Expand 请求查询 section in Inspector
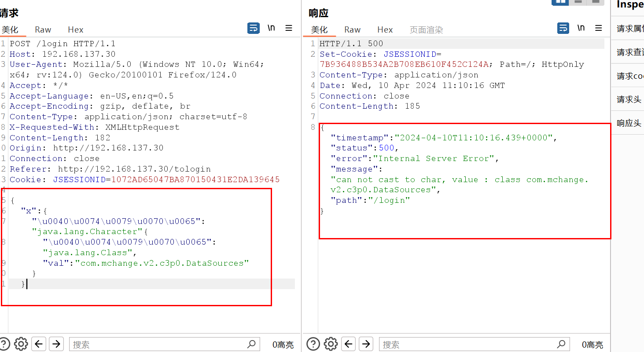The height and width of the screenshot is (352, 644). pos(628,52)
